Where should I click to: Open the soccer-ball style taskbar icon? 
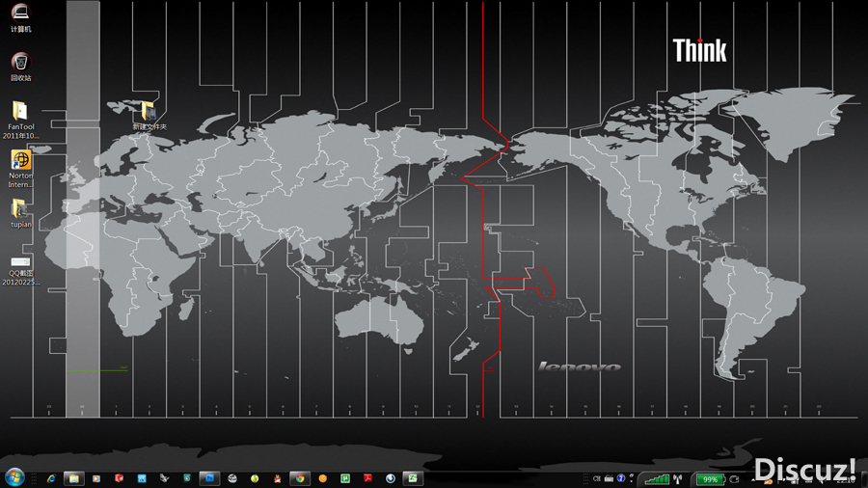232,478
